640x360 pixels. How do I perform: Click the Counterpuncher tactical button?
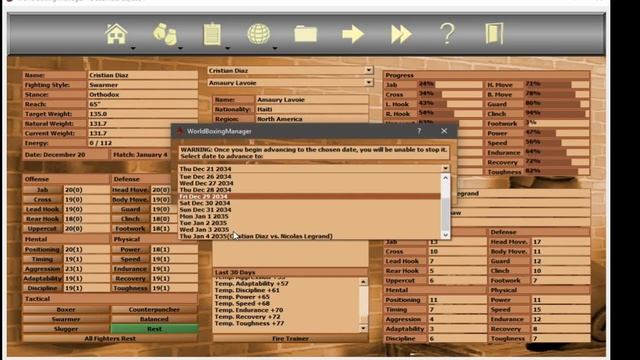click(x=154, y=309)
